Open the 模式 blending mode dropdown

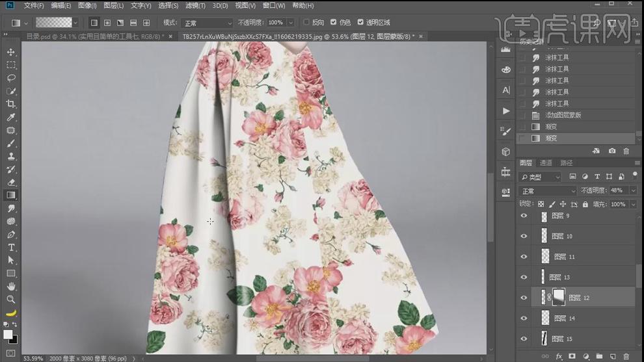pyautogui.click(x=207, y=23)
